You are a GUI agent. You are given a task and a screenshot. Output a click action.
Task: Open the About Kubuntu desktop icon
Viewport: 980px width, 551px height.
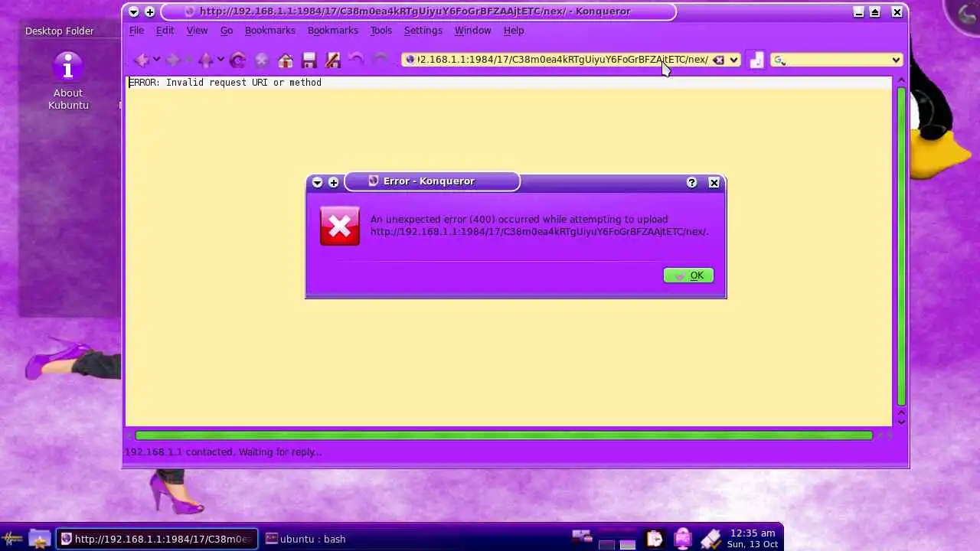coord(68,80)
